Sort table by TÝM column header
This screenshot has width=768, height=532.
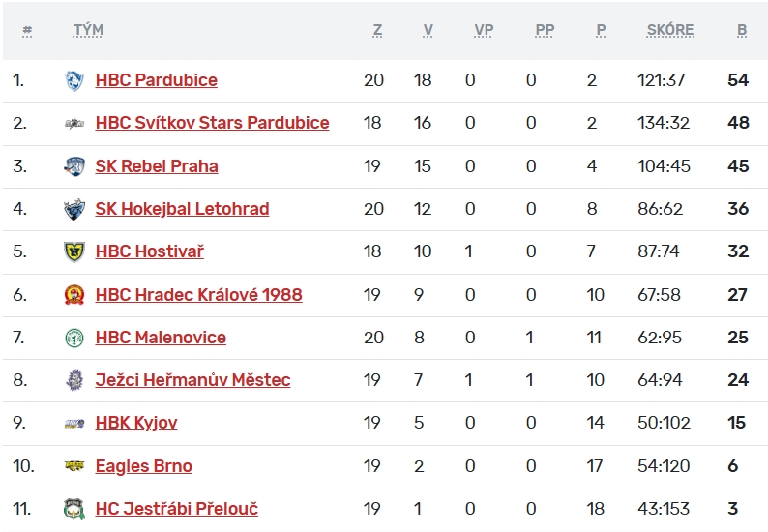pos(88,30)
